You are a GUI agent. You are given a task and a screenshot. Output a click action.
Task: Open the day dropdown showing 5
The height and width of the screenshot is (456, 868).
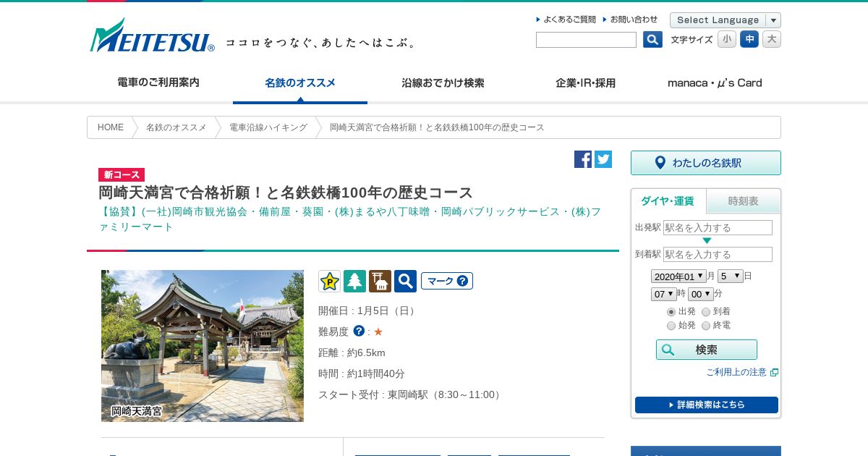click(731, 276)
